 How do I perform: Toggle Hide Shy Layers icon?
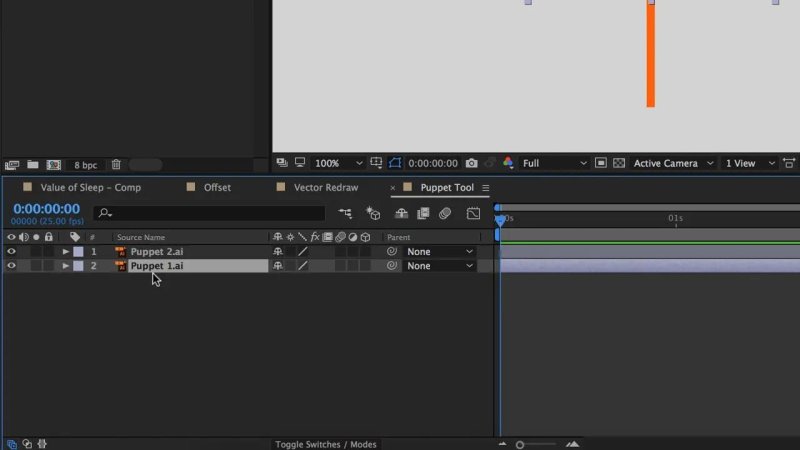402,213
